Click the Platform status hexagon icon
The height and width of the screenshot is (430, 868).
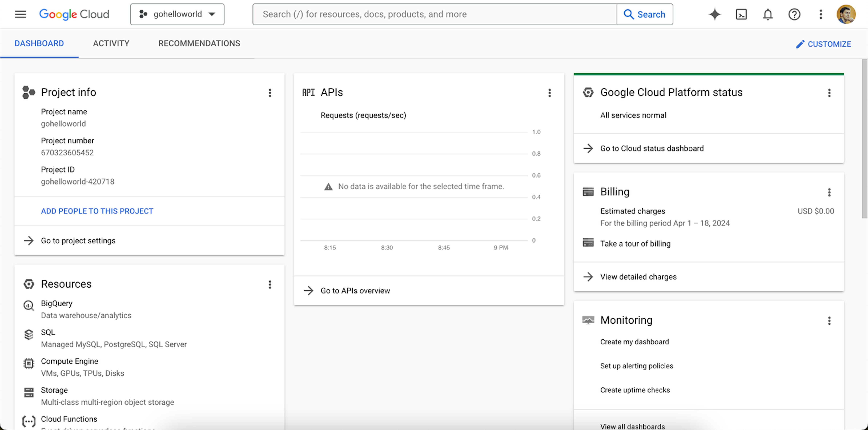click(x=588, y=92)
